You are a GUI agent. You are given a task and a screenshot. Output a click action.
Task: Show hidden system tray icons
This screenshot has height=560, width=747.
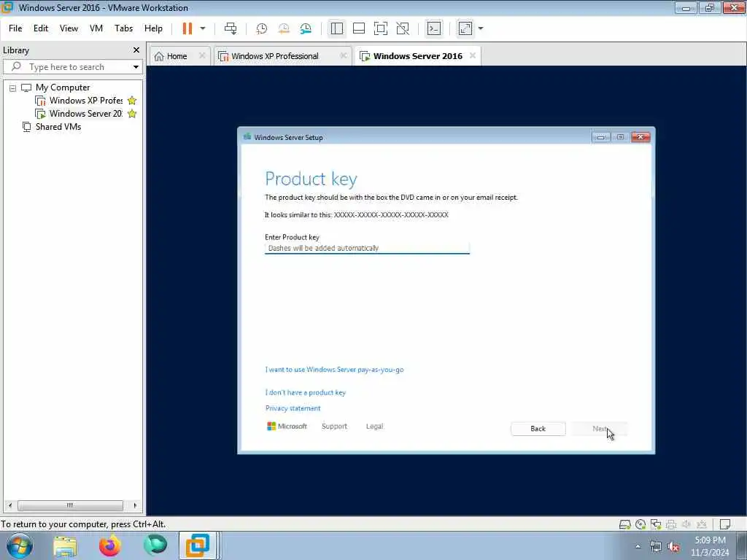tap(638, 546)
